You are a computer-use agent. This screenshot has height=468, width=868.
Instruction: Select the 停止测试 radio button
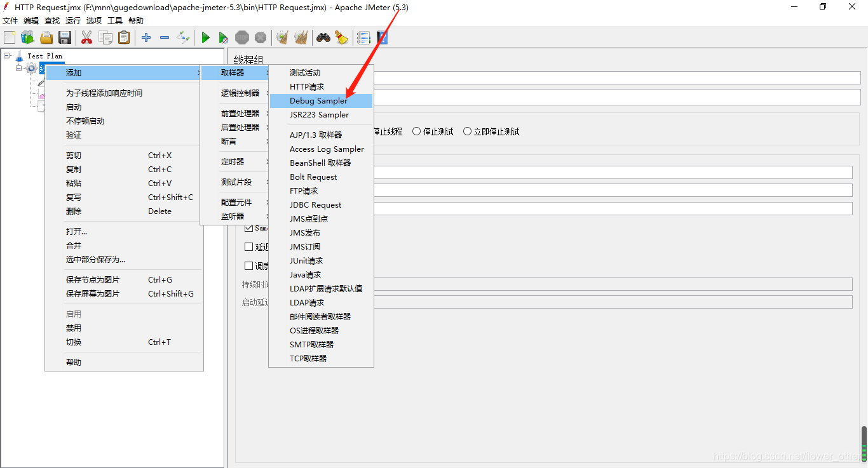[x=417, y=131]
